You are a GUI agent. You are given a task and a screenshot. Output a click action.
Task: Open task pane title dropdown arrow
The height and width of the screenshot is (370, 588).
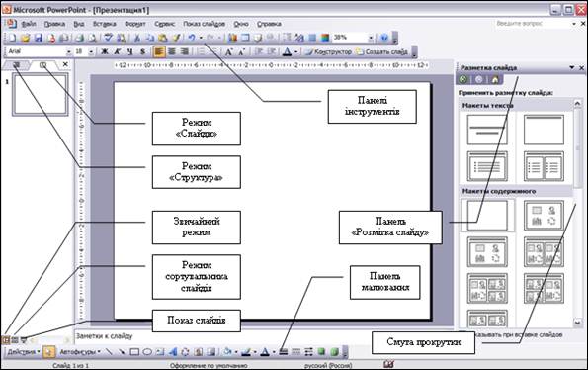(572, 67)
